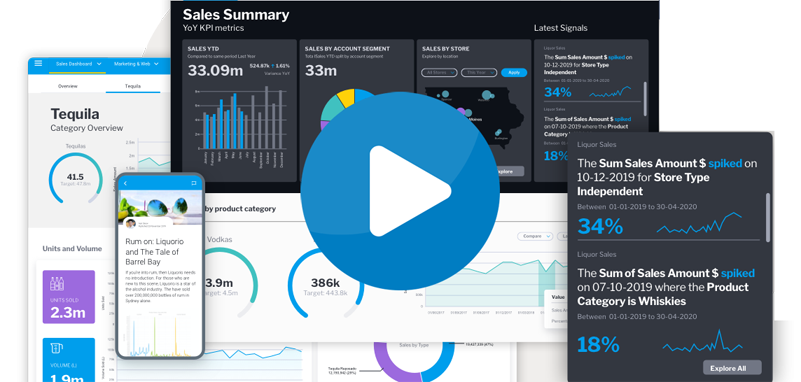801x382 pixels.
Task: Select the Tequila tab
Action: [133, 86]
